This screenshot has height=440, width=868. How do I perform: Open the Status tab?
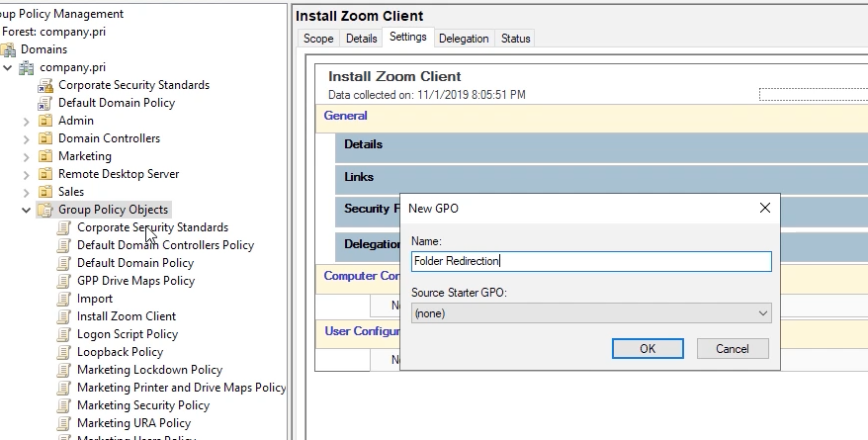tap(515, 39)
